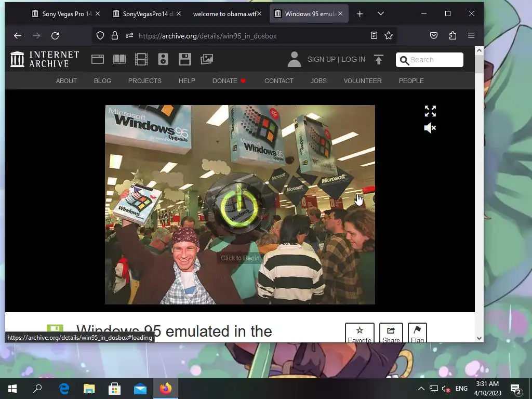Image resolution: width=532 pixels, height=399 pixels.
Task: Open the Audio speaker icon
Action: coord(163,59)
